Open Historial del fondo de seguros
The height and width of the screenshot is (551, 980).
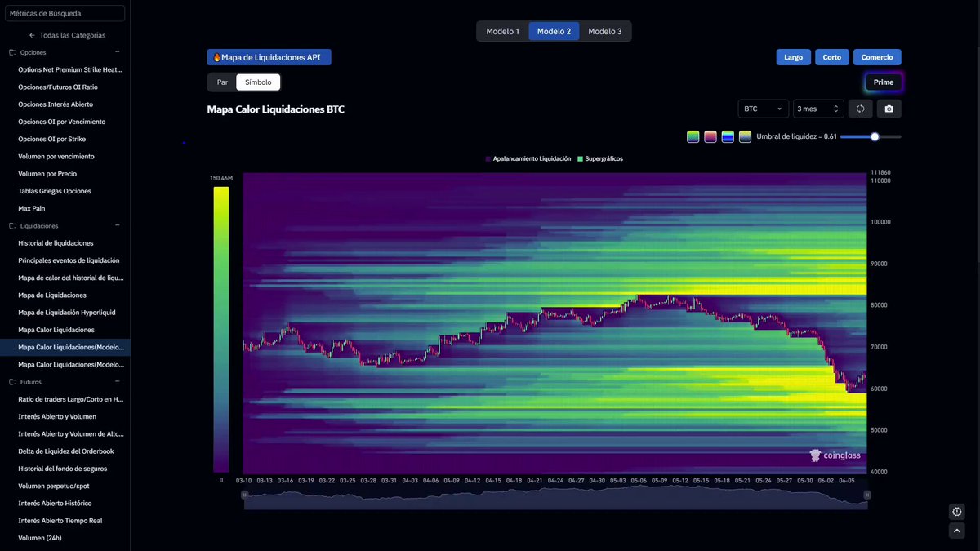(x=63, y=469)
